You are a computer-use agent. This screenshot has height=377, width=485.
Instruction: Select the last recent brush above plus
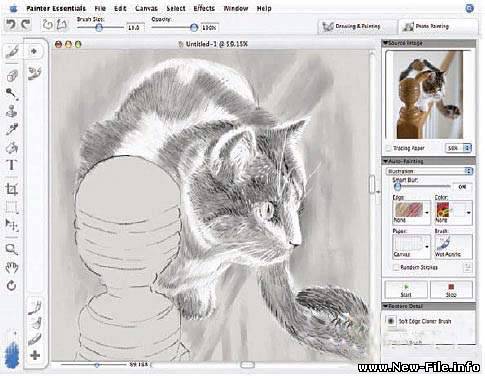coord(35,339)
